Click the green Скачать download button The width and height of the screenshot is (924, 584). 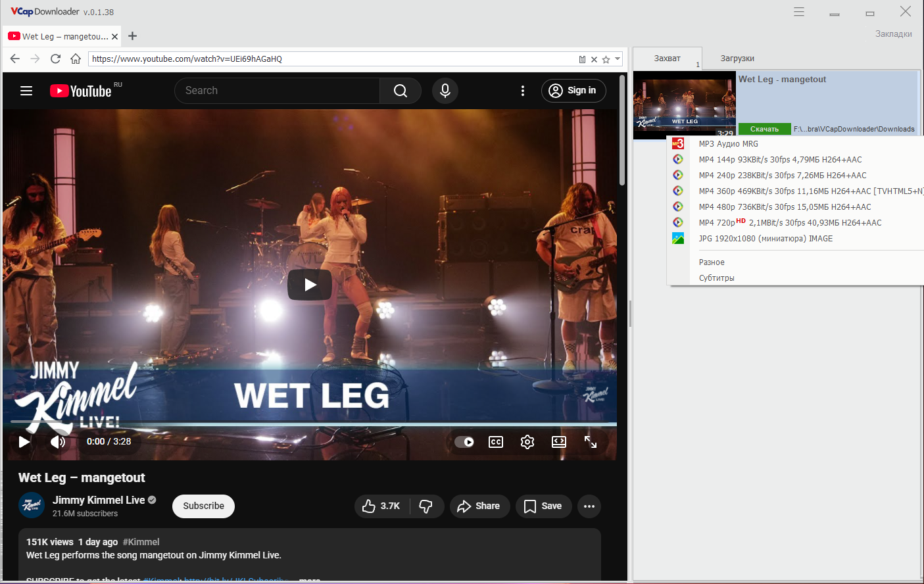pyautogui.click(x=764, y=129)
